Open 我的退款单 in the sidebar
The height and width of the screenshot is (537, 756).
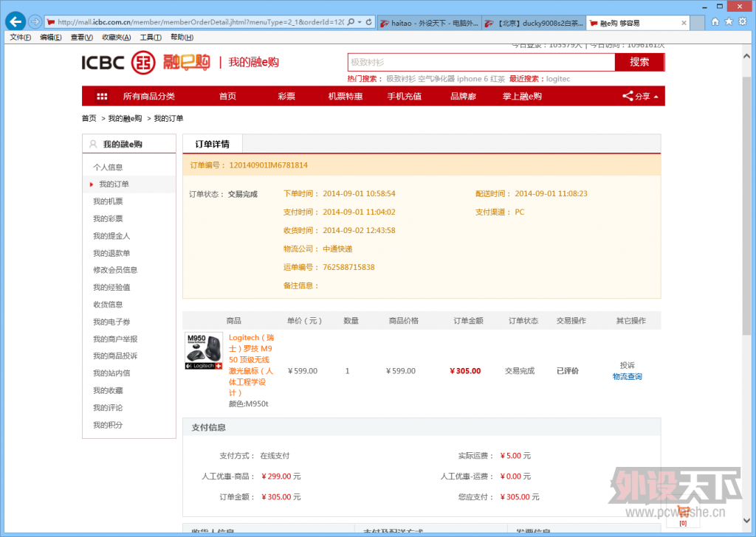(111, 253)
